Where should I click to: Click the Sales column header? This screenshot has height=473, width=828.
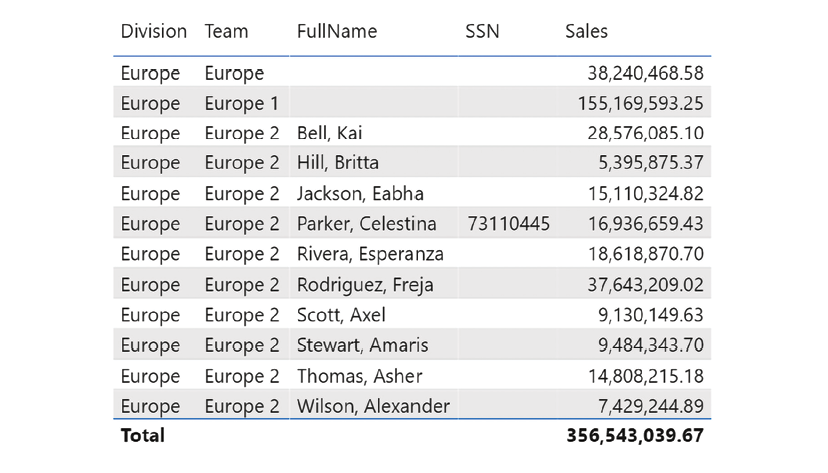586,32
